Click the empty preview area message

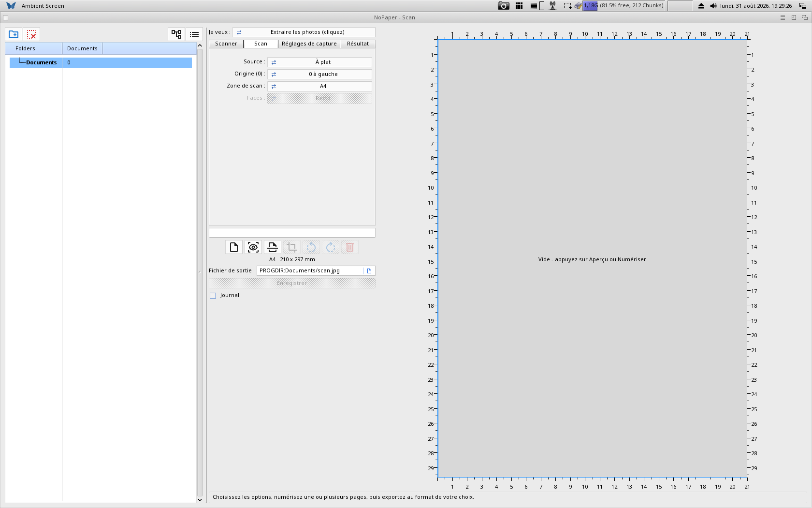[592, 260]
